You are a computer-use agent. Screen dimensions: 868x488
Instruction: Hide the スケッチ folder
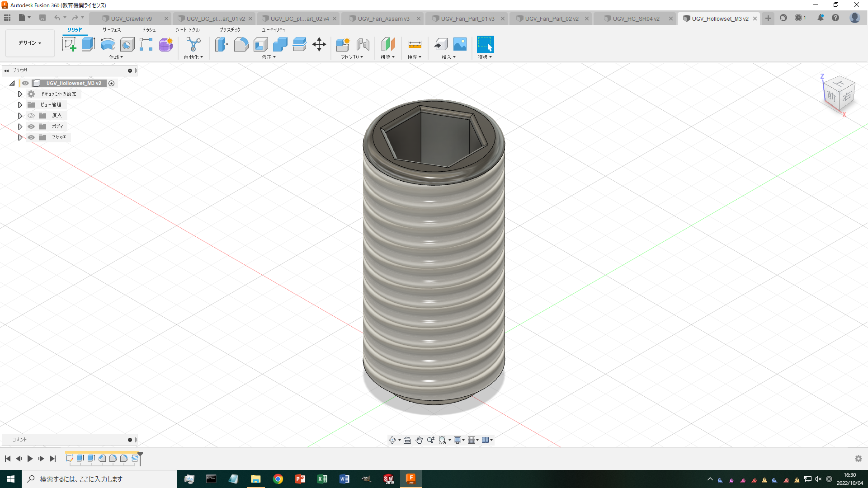[x=31, y=137]
